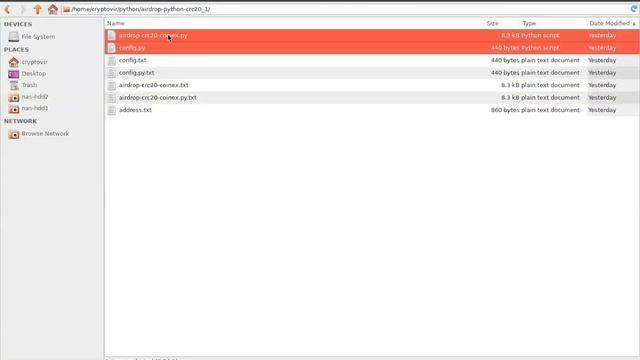The height and width of the screenshot is (360, 640).
Task: Click the 8.3 kB size of airdrop-crc20-coinex.txt
Action: [x=510, y=85]
